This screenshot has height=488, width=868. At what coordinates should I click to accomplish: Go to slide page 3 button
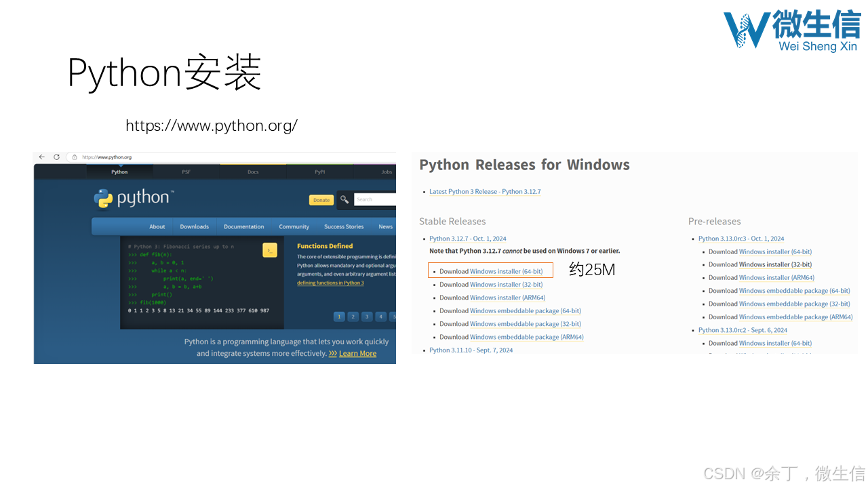[367, 317]
